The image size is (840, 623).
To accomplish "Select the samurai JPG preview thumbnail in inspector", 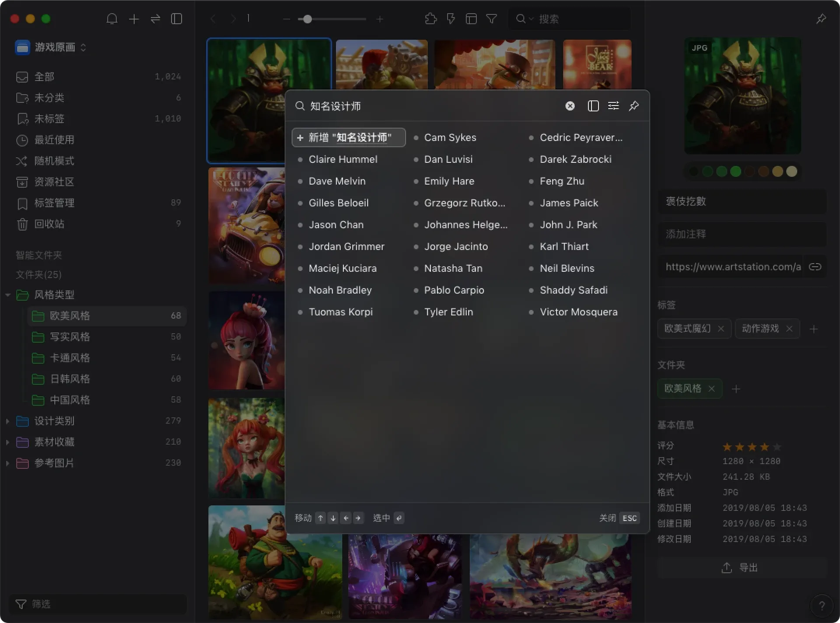I will (x=742, y=95).
